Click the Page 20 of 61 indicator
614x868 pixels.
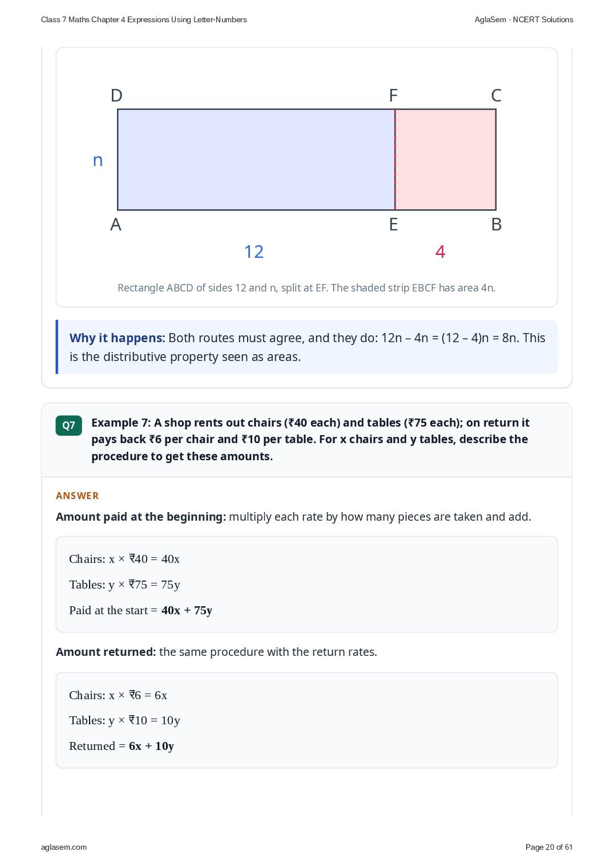pos(549,847)
